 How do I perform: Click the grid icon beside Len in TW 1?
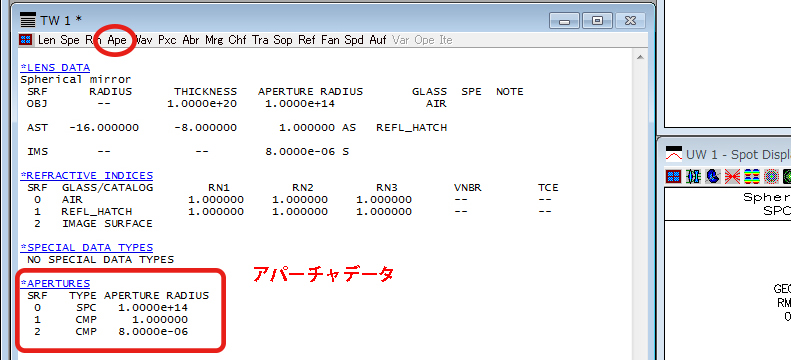coord(26,40)
